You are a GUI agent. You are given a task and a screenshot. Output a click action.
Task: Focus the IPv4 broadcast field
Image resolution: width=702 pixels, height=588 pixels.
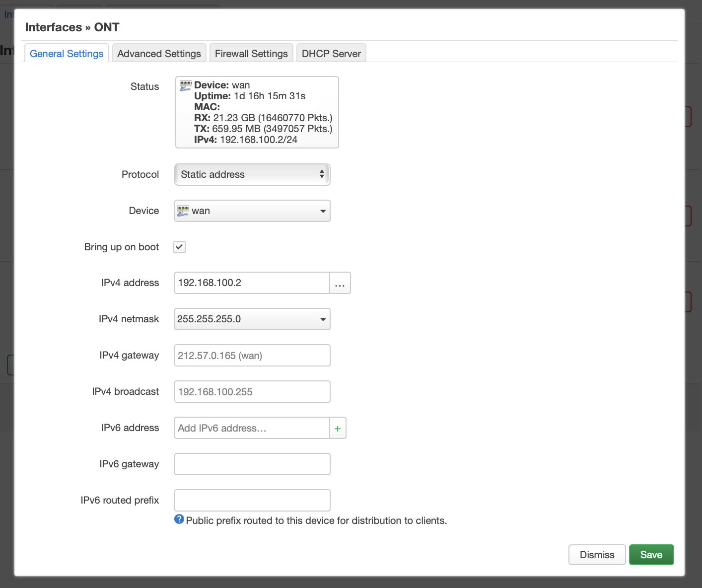tap(252, 391)
